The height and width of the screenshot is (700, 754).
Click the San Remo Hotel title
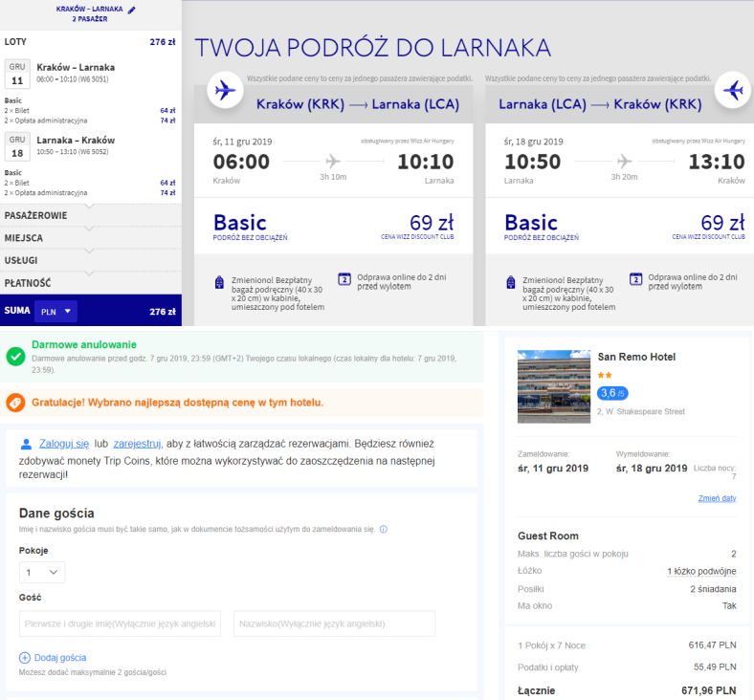click(636, 357)
